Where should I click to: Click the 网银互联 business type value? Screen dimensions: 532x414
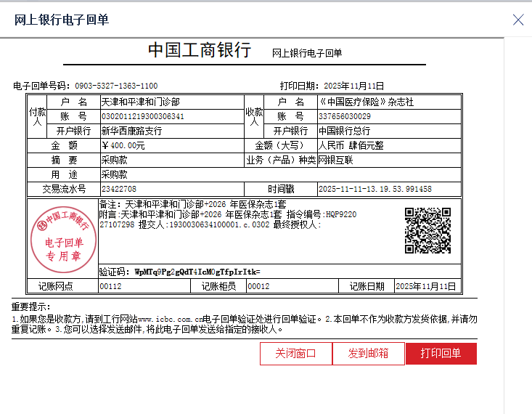click(x=335, y=160)
